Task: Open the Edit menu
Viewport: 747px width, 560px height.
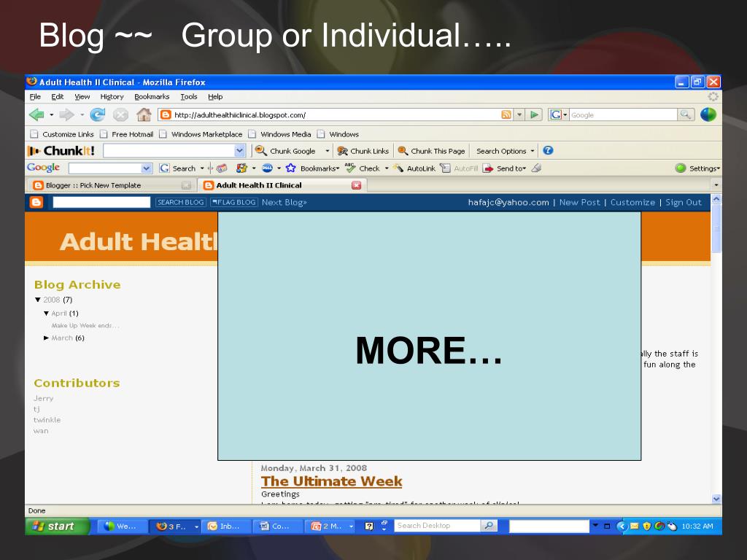Action: pos(57,97)
